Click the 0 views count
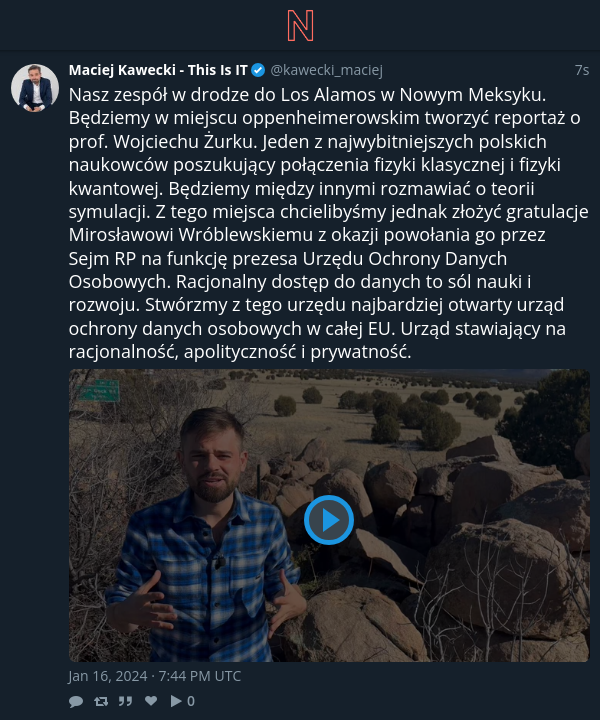 [191, 701]
